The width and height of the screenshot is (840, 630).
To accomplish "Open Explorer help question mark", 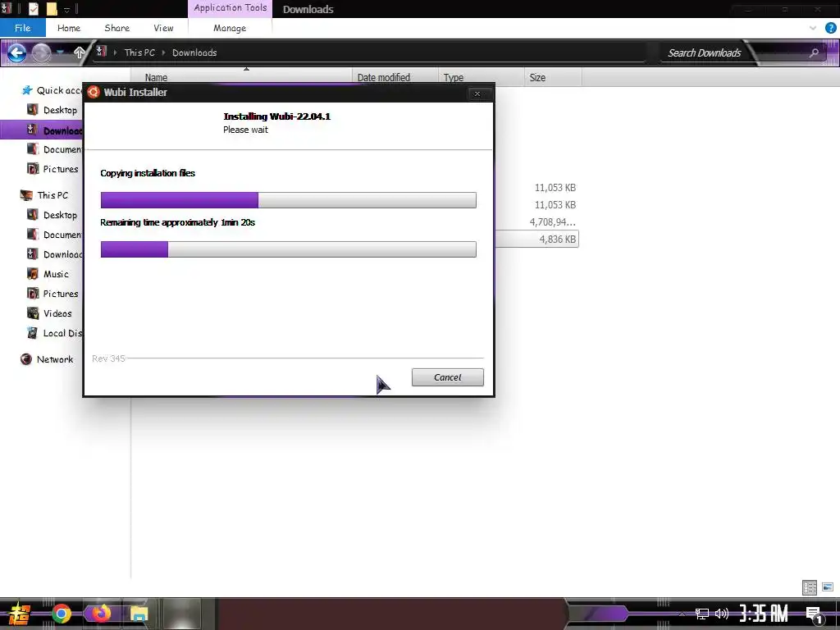I will (830, 28).
